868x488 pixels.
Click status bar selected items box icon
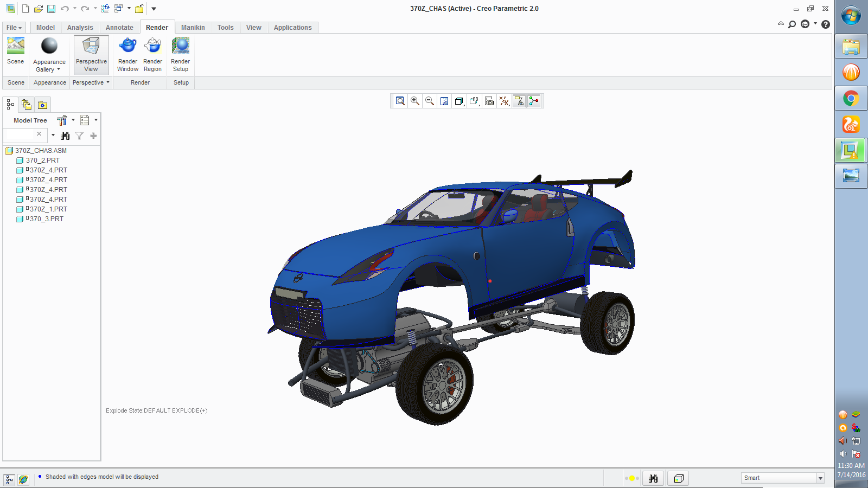[678, 478]
